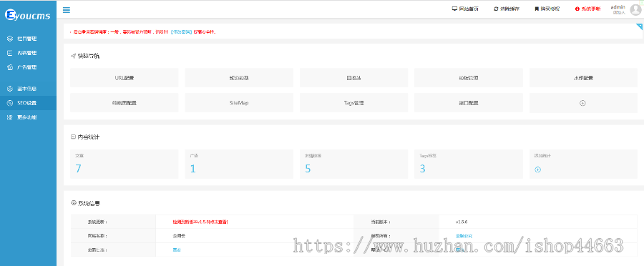This screenshot has width=644, height=266.
Task: Open the 接口配置 shortcut
Action: pyautogui.click(x=468, y=103)
